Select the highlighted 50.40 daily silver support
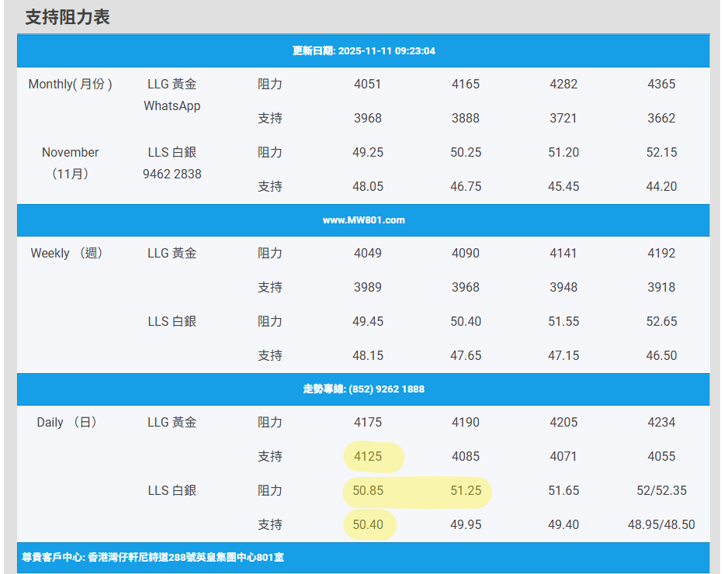 tap(368, 525)
